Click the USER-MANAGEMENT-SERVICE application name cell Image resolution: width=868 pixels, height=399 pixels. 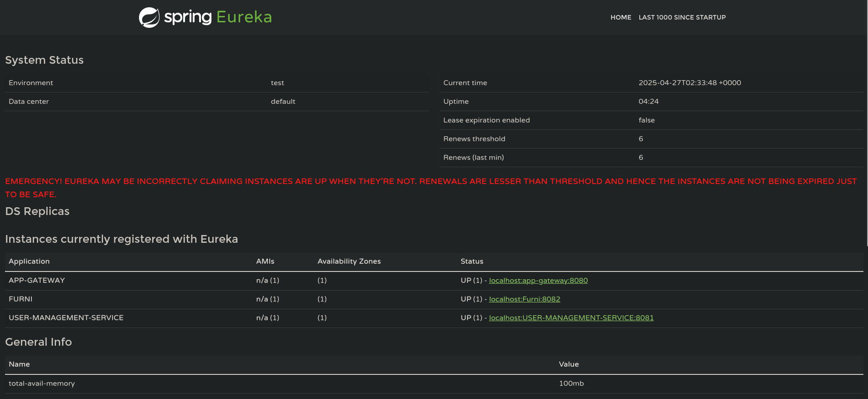tap(66, 318)
